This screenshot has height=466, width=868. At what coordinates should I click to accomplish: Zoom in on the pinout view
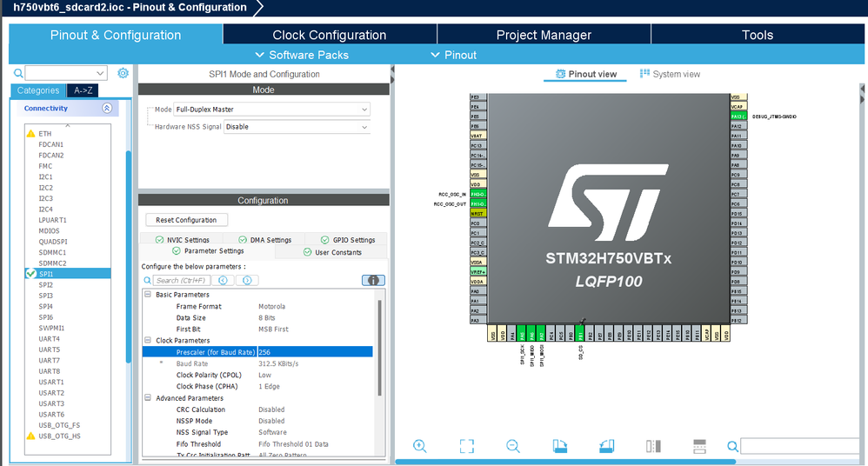419,446
